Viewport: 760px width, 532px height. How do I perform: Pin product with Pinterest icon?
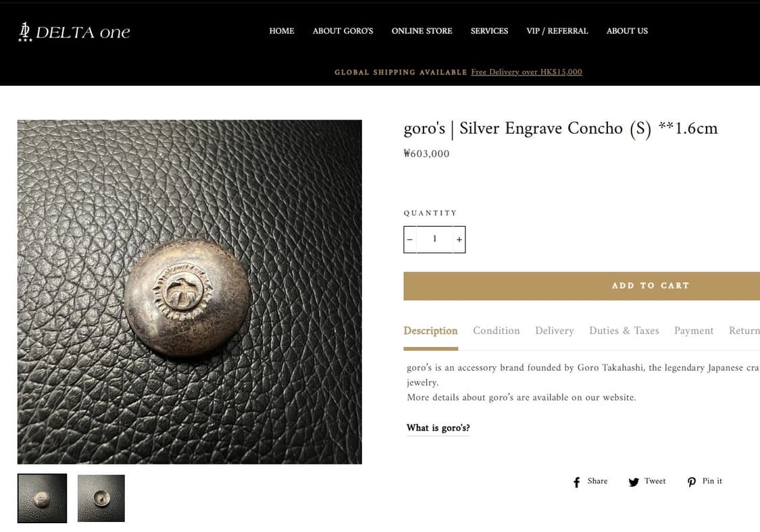coord(692,482)
